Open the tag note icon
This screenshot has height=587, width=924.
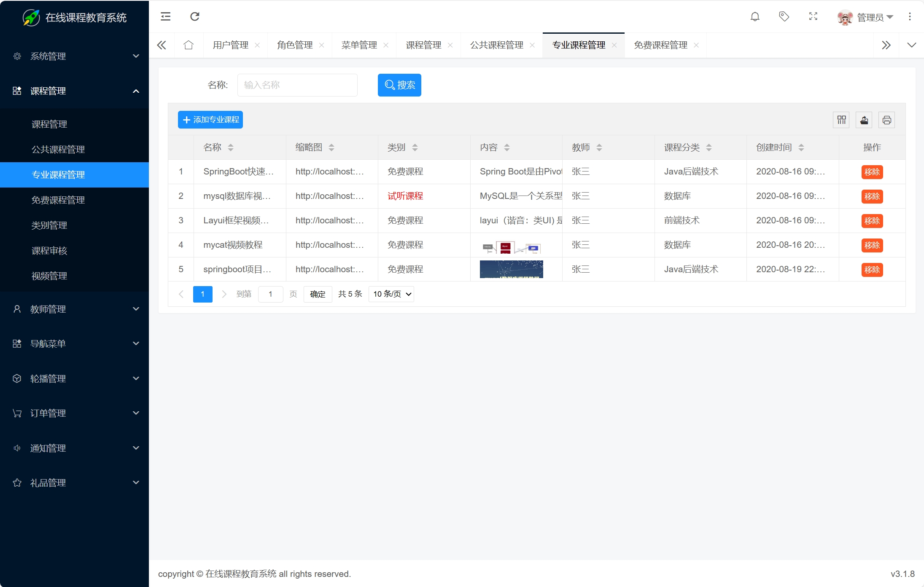pyautogui.click(x=784, y=17)
